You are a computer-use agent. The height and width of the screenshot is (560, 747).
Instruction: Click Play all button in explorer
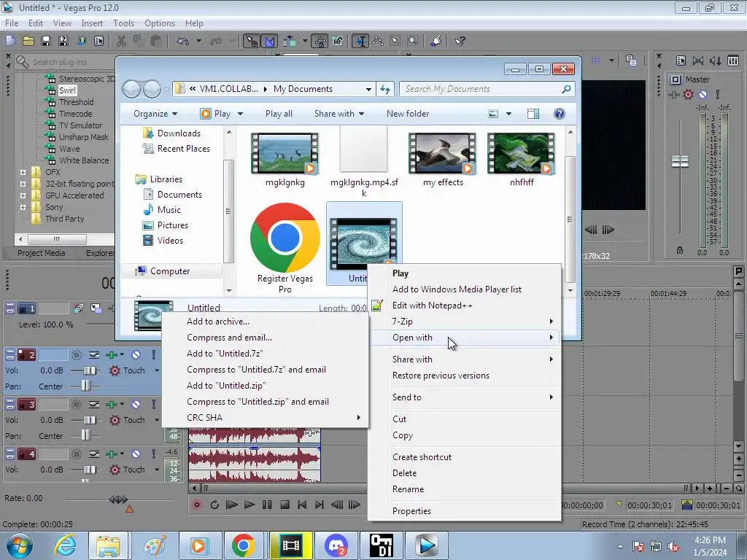point(279,113)
